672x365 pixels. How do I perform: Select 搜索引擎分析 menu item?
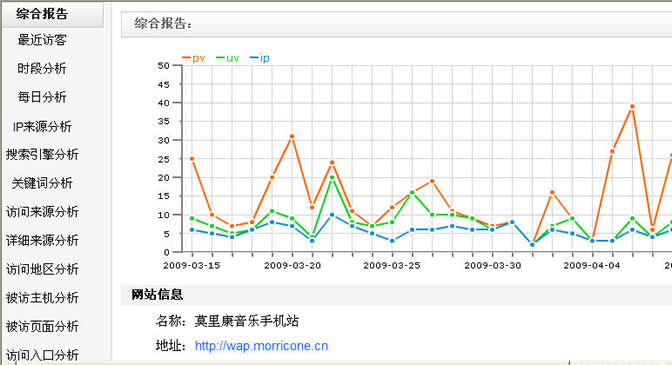(42, 155)
